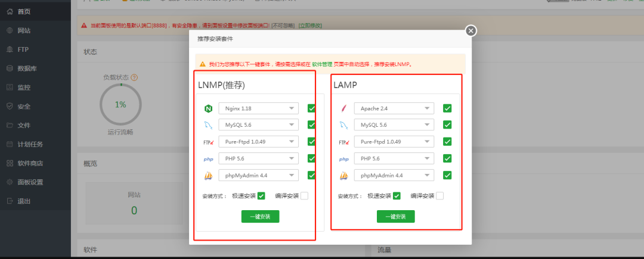Click the 安全 shield icon in sidebar
644x259 pixels.
pyautogui.click(x=10, y=106)
